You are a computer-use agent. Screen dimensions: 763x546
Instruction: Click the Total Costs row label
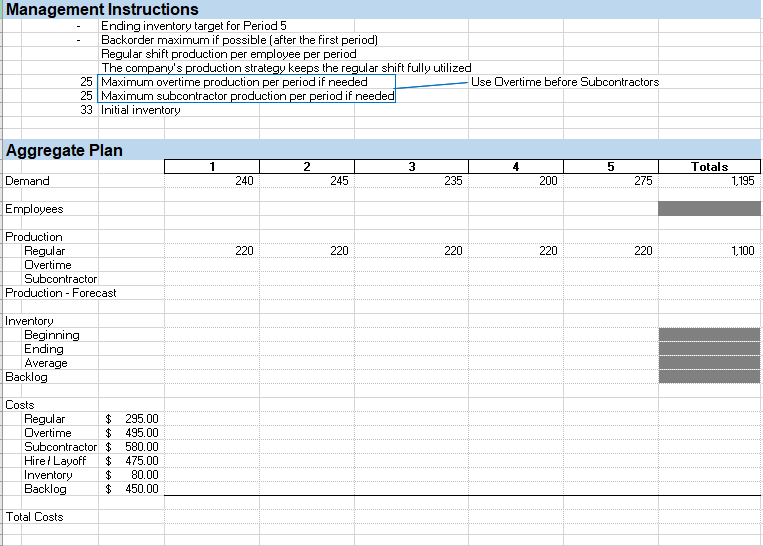(x=34, y=517)
